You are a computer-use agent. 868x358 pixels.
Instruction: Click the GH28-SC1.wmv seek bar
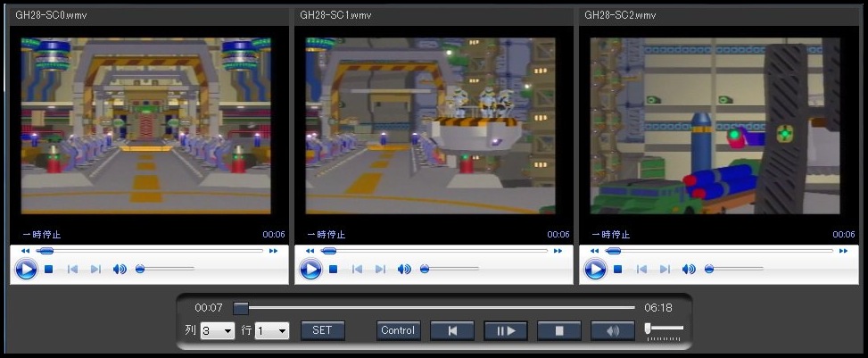pyautogui.click(x=434, y=251)
